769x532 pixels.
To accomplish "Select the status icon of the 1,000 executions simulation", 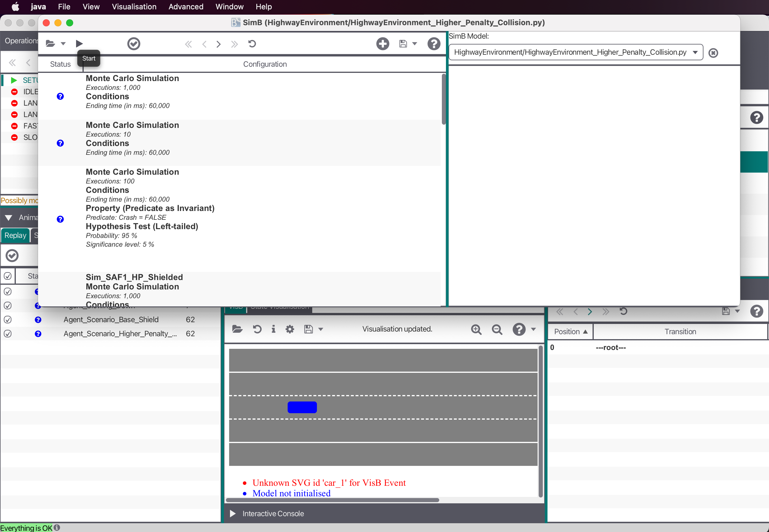I will 60,96.
